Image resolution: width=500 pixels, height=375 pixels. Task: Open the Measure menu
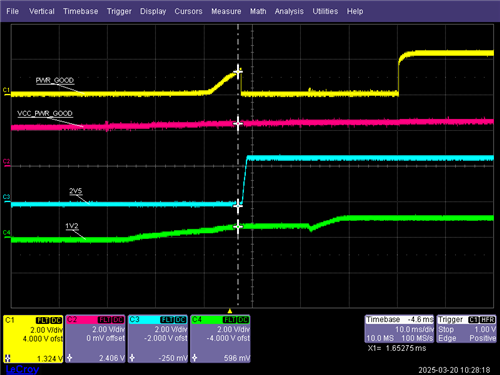(226, 11)
